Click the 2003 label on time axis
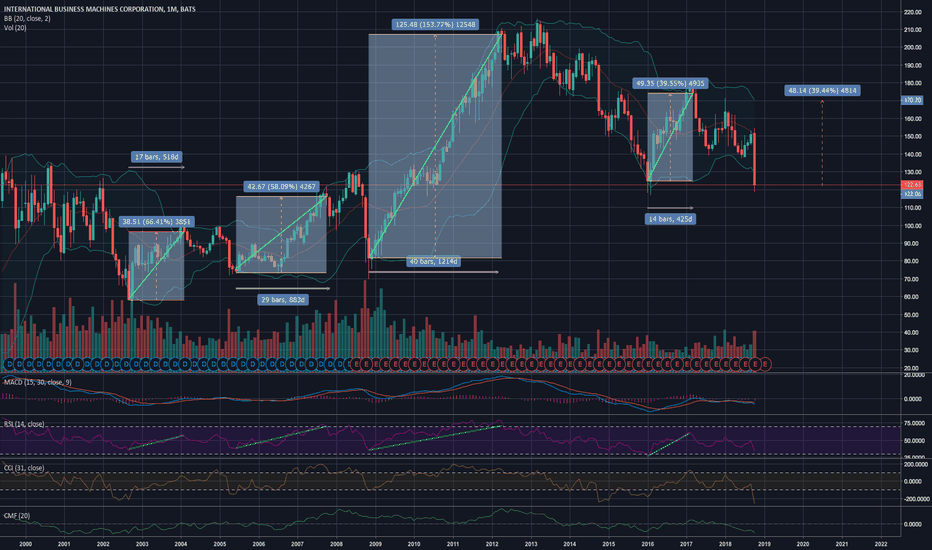Viewport: 932px width, 550px height. coord(142,544)
